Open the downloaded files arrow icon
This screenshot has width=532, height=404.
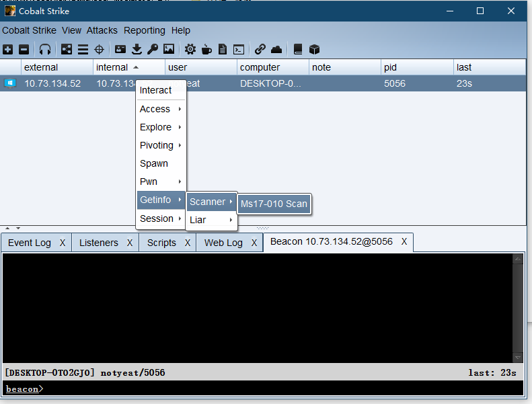(137, 50)
